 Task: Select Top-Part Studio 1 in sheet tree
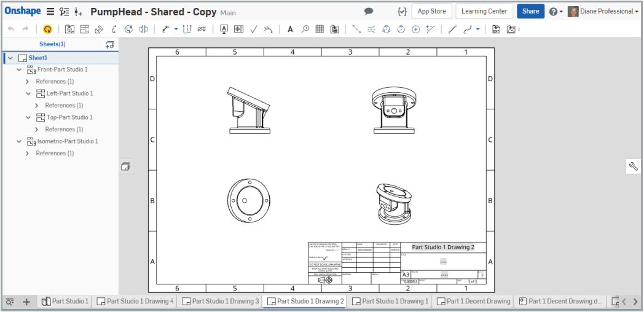(69, 117)
